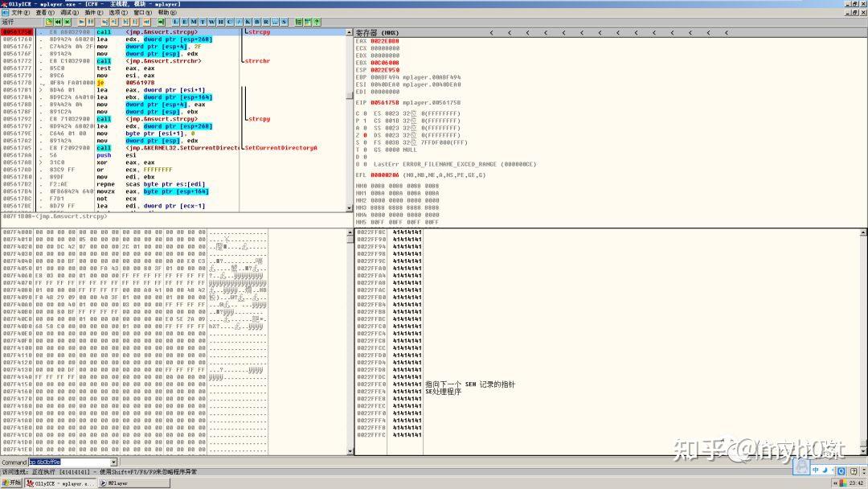Viewport: 868px width, 489px height.
Task: Click the Command input field
Action: (68, 462)
